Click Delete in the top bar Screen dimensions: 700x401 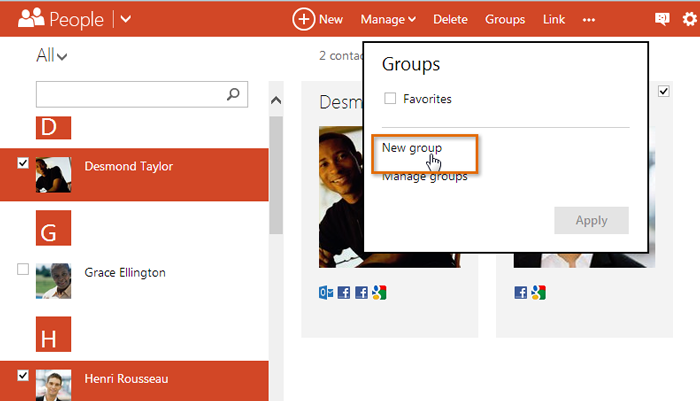450,20
